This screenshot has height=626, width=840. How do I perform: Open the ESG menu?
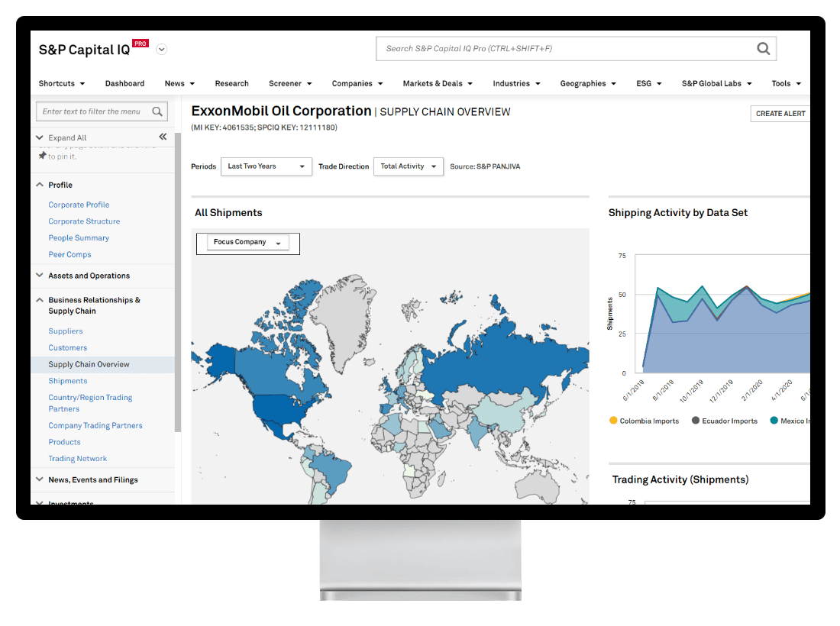(649, 83)
